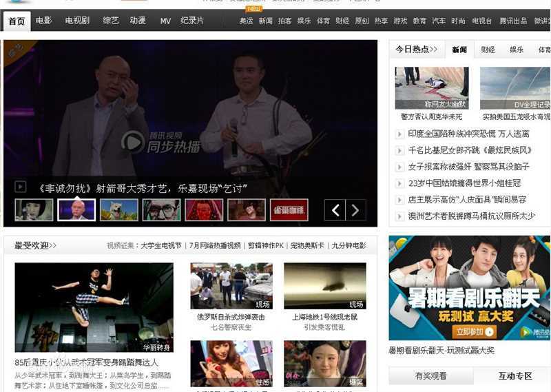
Task: Open 警方否认周克华未死 caption link
Action: tap(432, 116)
